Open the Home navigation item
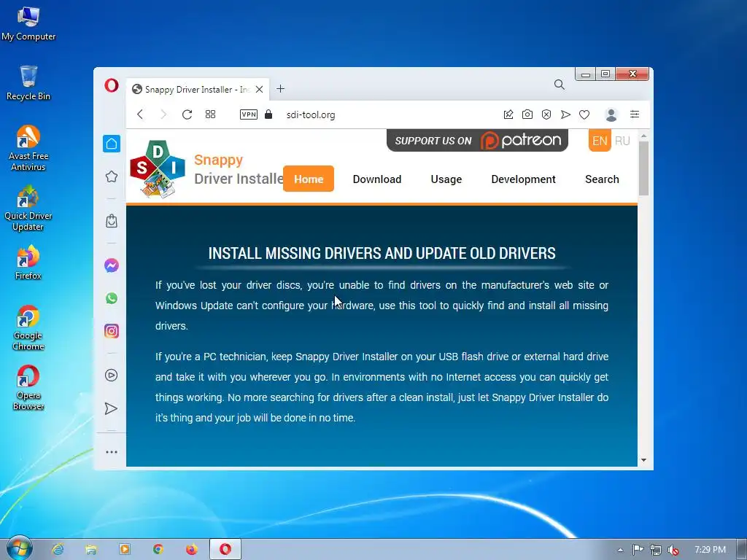Screen dimensions: 747x560 [x=309, y=179]
